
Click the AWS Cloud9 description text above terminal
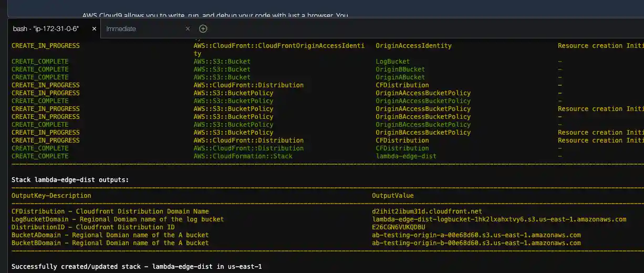[215, 15]
